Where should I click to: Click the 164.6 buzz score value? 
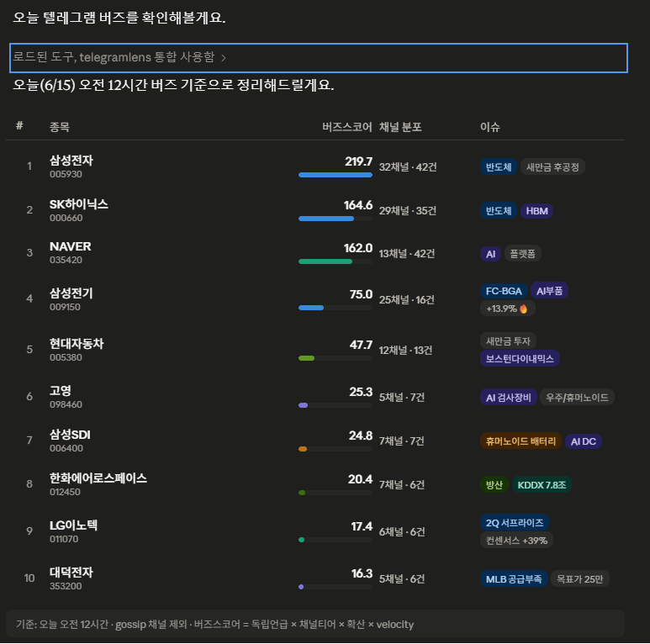(358, 205)
